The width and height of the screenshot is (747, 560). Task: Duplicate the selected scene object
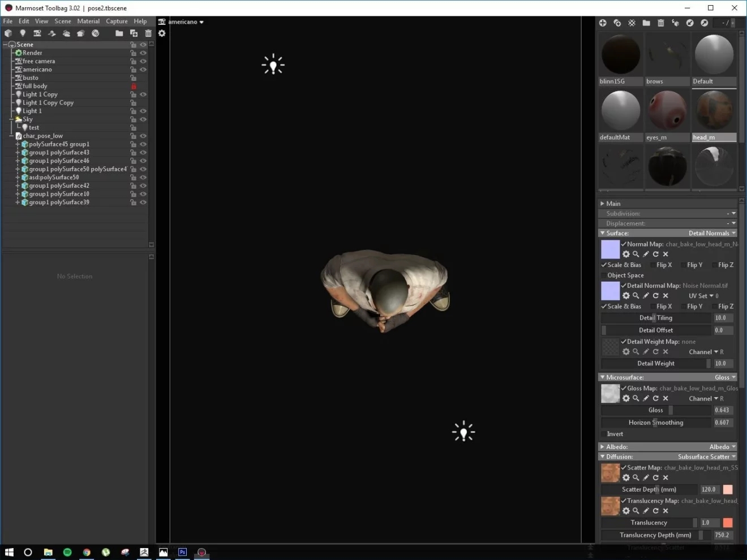[x=134, y=33]
